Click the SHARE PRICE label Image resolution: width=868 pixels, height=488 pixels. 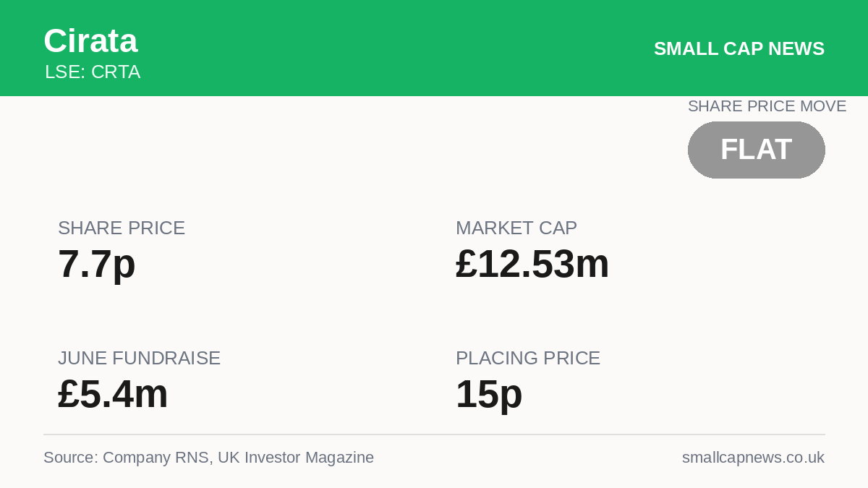pyautogui.click(x=122, y=228)
